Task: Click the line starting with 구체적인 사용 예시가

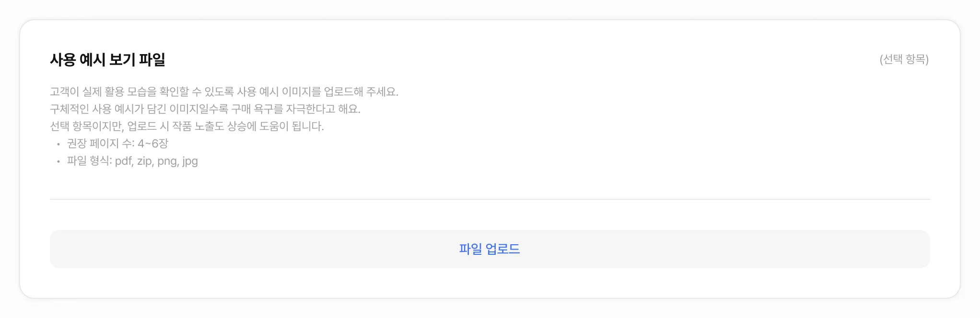Action: tap(205, 109)
